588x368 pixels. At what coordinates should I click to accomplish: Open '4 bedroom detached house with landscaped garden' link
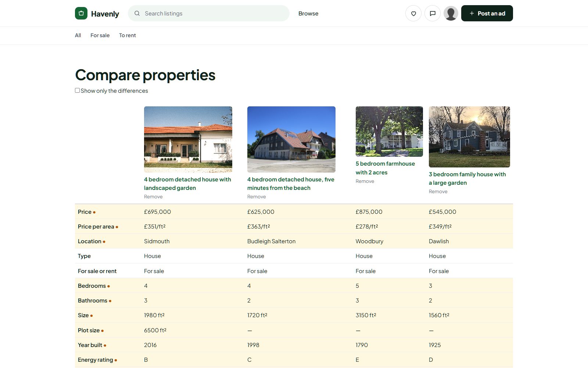click(187, 184)
